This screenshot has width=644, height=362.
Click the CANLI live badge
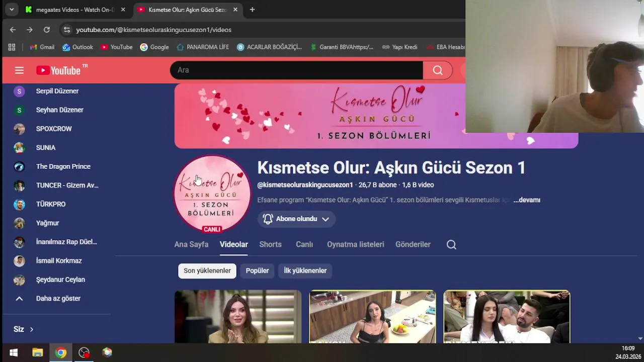coord(212,229)
